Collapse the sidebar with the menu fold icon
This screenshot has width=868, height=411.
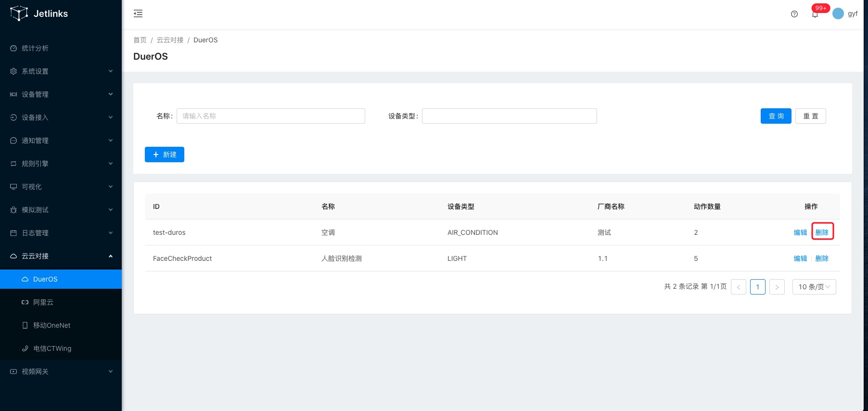138,13
